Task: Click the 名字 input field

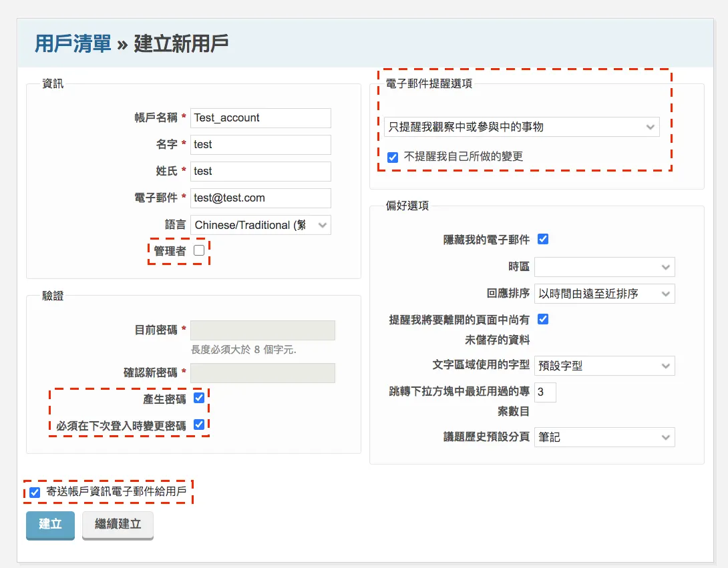Action: 260,145
